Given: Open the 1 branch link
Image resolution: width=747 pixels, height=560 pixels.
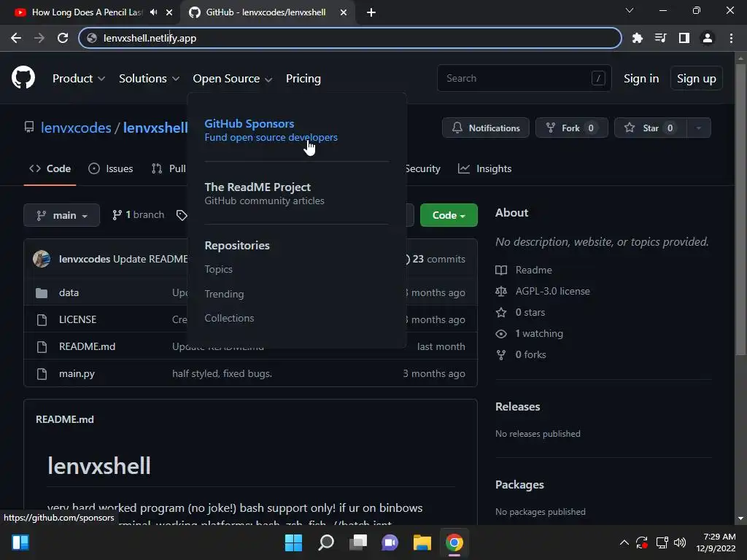Looking at the screenshot, I should click(x=138, y=215).
